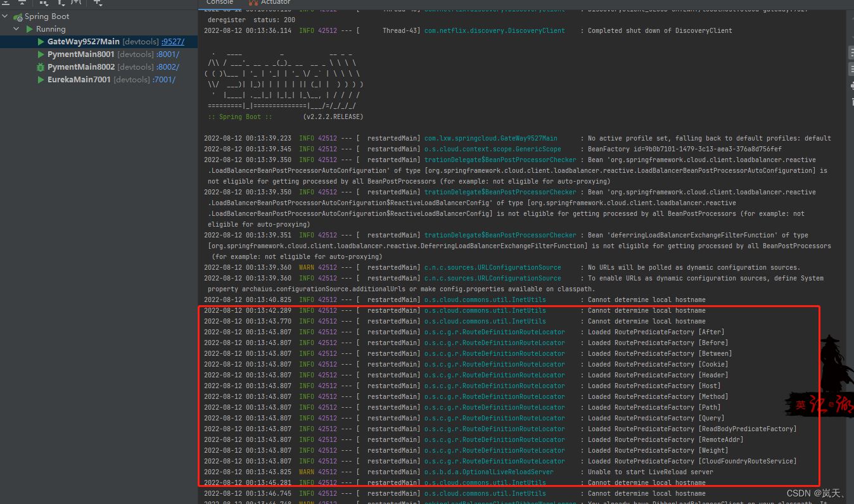Click the 'No active profile set' message

click(710, 138)
